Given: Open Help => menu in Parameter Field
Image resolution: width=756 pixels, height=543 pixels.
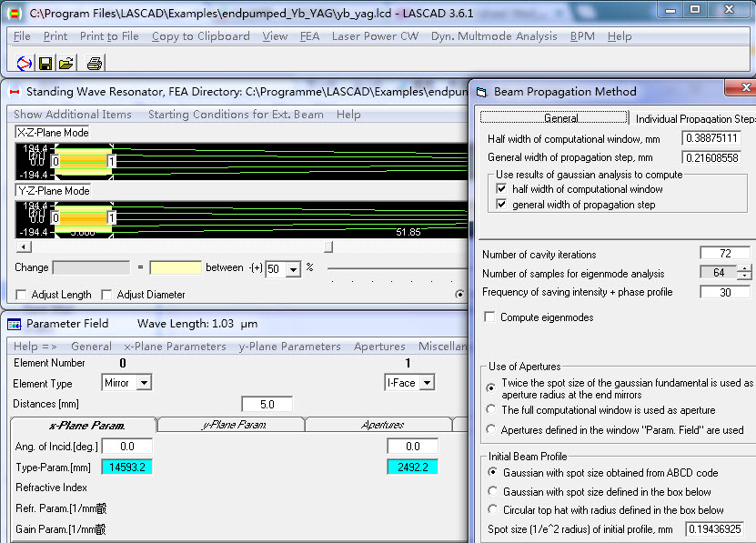Looking at the screenshot, I should coord(35,347).
